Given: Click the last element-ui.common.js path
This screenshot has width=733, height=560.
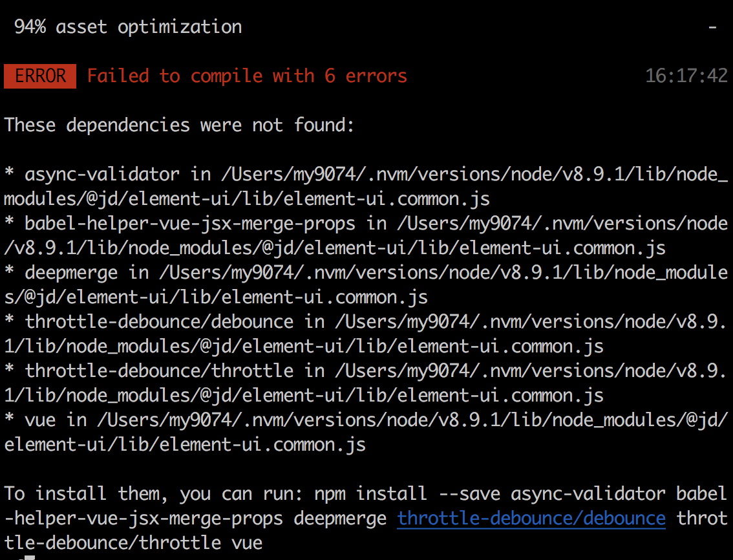Looking at the screenshot, I should [x=185, y=444].
